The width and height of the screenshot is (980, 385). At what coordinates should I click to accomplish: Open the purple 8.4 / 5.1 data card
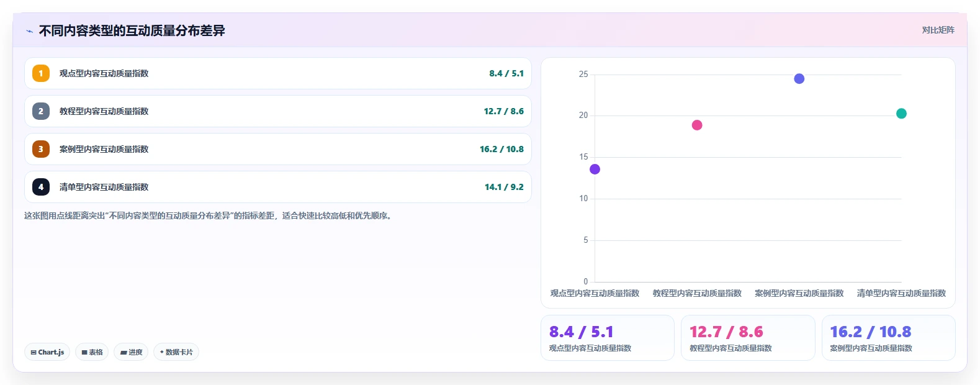click(x=608, y=338)
